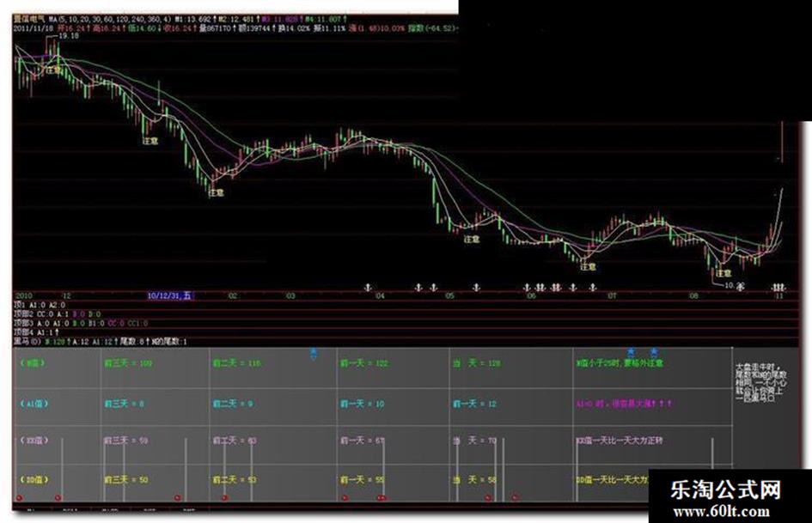Click the 大盘走牛时 side note text
This screenshot has width=812, height=523.
(761, 384)
